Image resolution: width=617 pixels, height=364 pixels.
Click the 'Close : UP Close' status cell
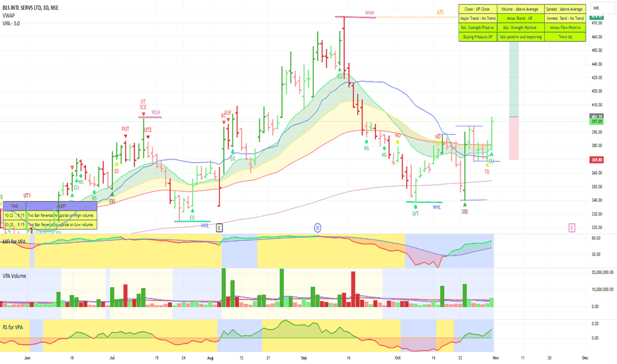click(x=477, y=9)
